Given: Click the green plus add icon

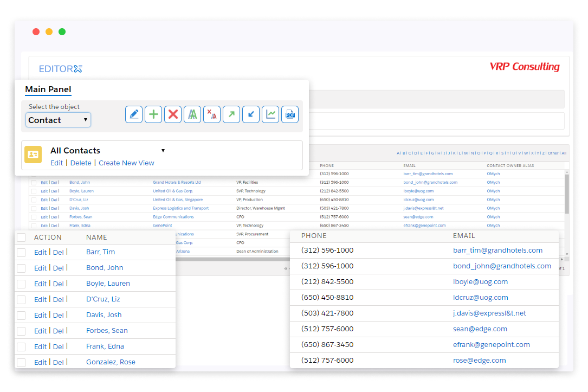Looking at the screenshot, I should point(153,114).
